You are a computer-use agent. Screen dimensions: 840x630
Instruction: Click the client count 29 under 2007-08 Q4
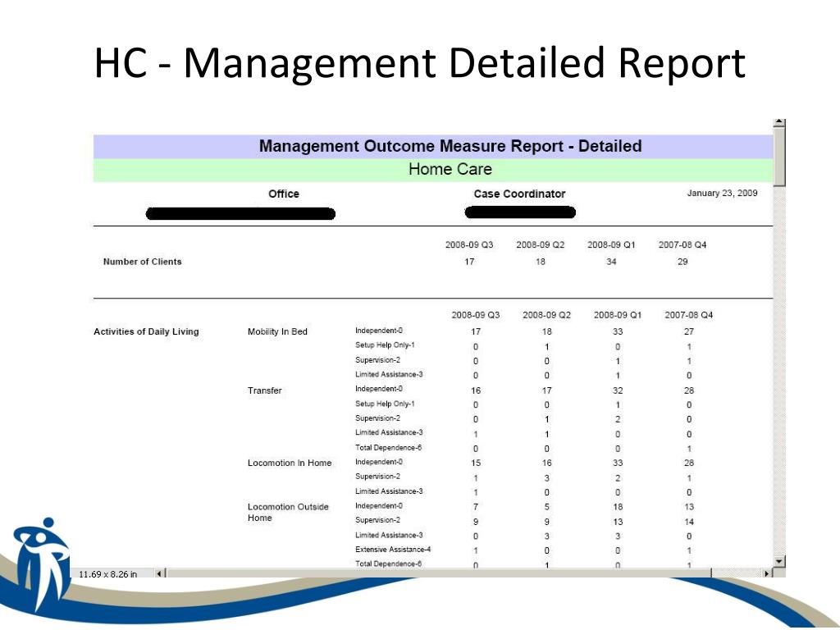pyautogui.click(x=682, y=262)
